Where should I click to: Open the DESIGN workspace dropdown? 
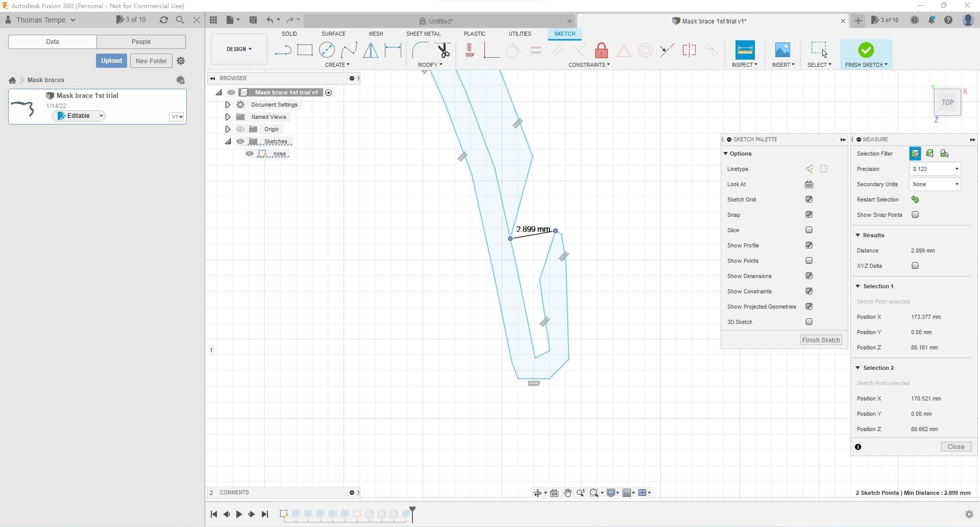click(239, 49)
